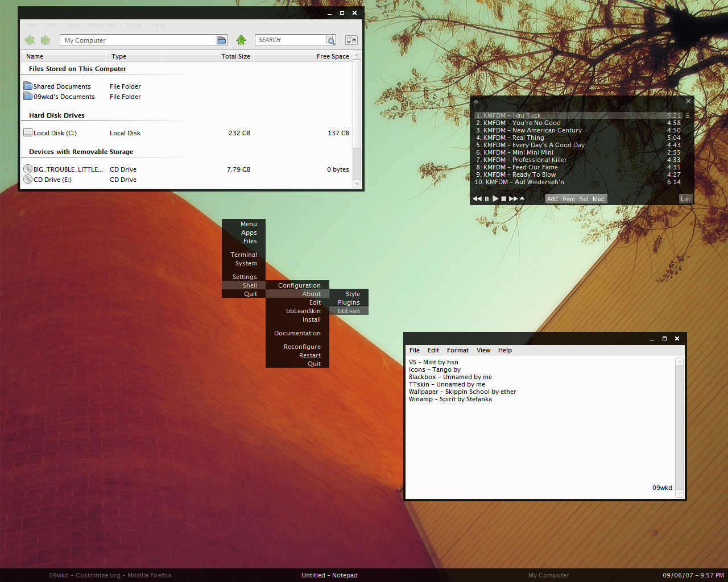Image resolution: width=728 pixels, height=582 pixels.
Task: Expand the Apps entry in Blackbox menu
Action: (243, 232)
